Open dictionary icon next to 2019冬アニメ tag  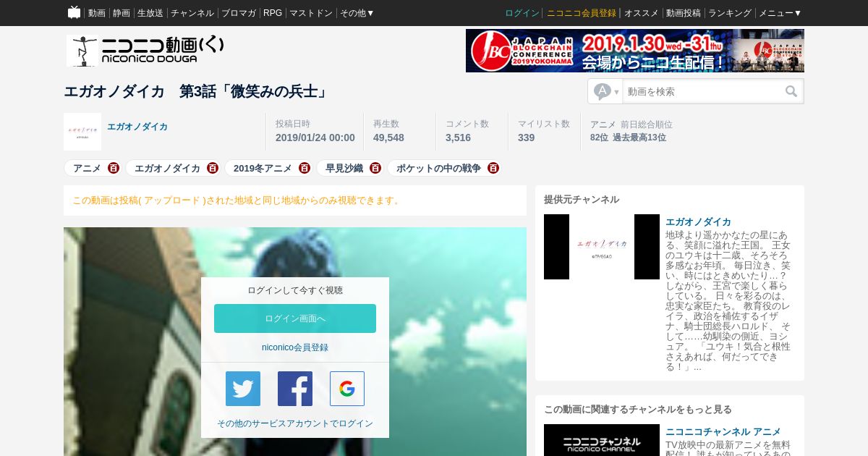point(305,168)
